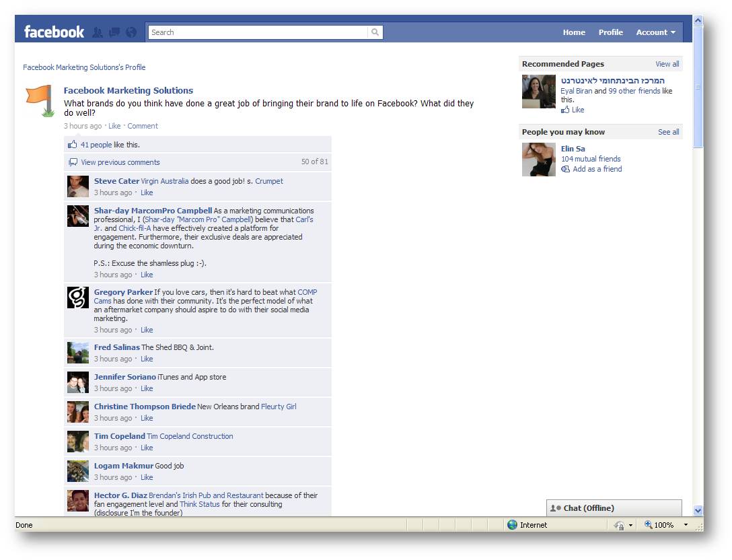Click thumbs-up icon under recommended page

[565, 110]
